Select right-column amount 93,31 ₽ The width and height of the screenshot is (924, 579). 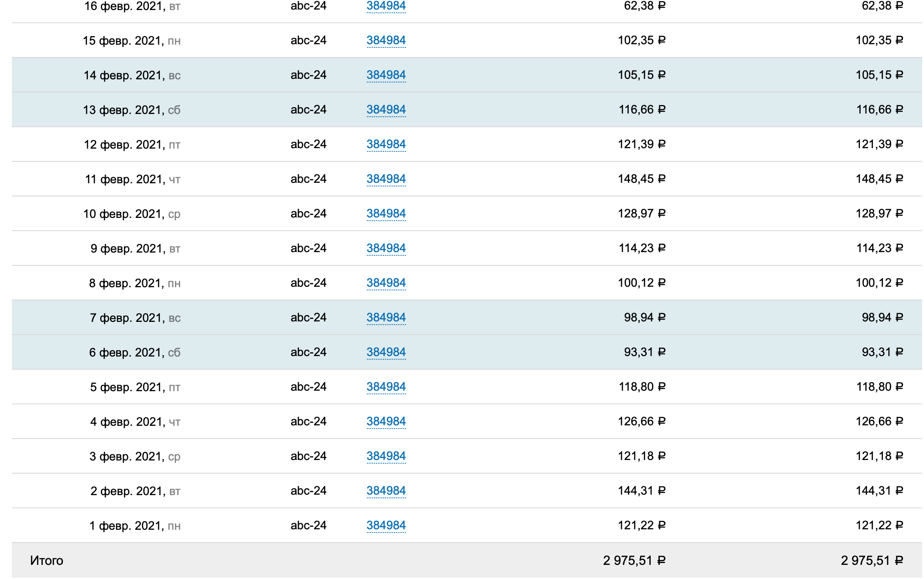coord(883,352)
